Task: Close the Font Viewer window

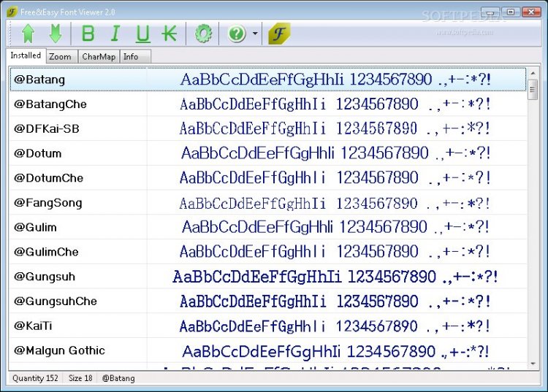Action: pos(531,12)
